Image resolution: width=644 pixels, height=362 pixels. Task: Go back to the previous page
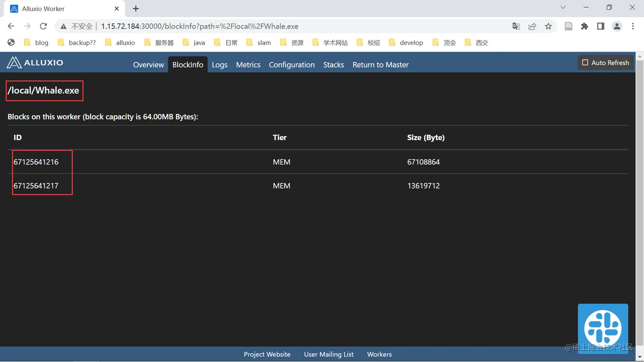(x=11, y=26)
